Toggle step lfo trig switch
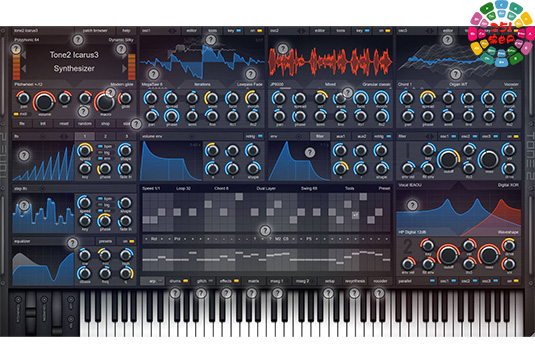The height and width of the screenshot is (363, 535). coord(100,205)
